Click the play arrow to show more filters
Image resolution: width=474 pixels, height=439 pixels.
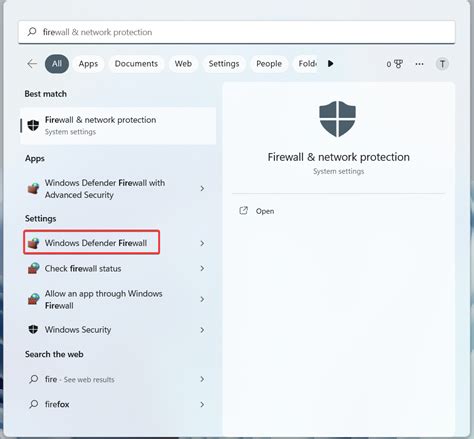(330, 63)
